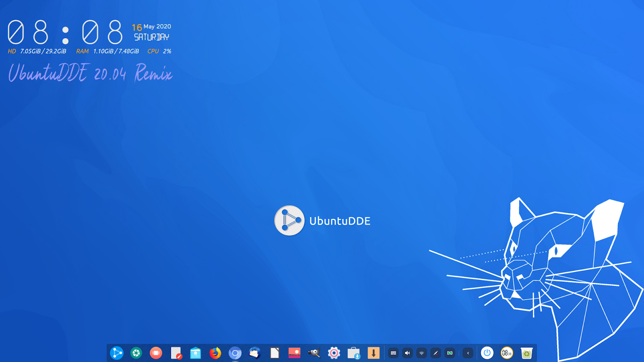Open the Wi-Fi network tray icon

tap(421, 353)
